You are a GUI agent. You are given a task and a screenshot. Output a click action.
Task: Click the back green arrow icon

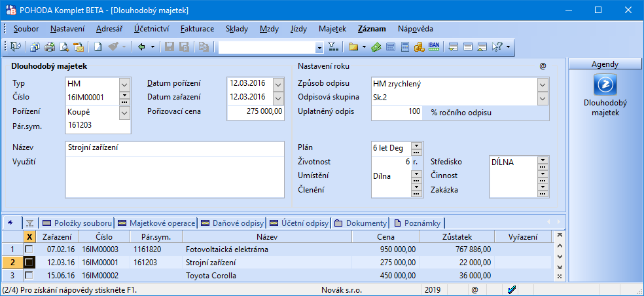142,47
